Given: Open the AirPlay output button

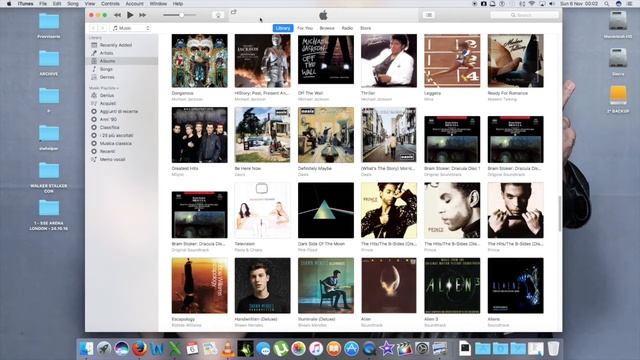Looking at the screenshot, I should pyautogui.click(x=218, y=15).
